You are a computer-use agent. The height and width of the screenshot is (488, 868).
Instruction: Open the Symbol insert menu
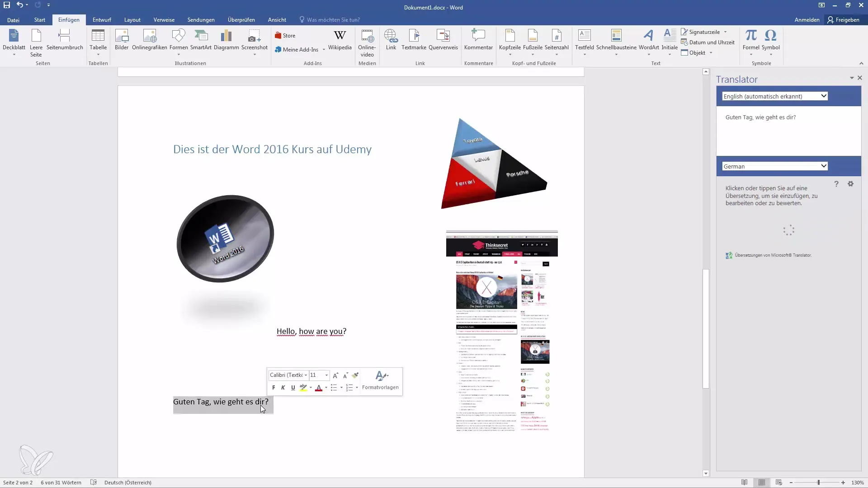point(770,42)
